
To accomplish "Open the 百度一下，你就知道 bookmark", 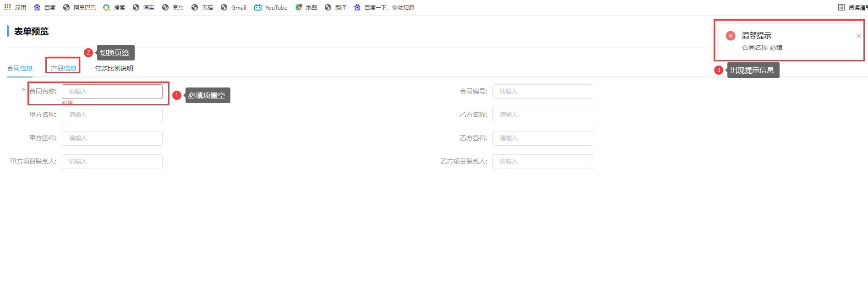I will 384,7.
